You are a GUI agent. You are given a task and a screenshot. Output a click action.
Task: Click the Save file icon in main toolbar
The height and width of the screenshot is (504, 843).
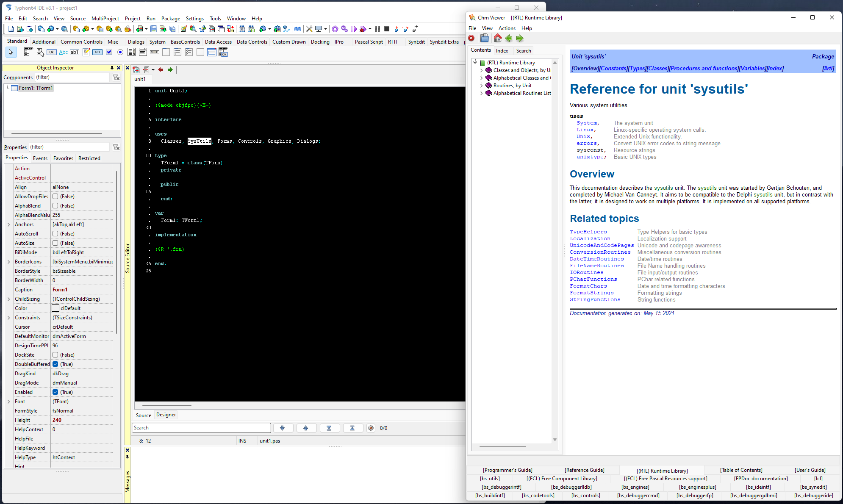pos(154,29)
